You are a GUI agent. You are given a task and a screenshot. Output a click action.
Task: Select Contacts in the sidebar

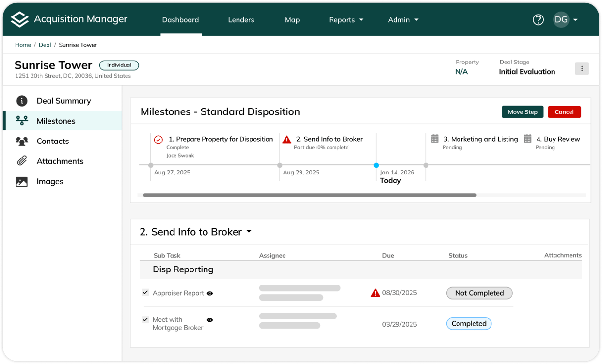click(x=63, y=141)
